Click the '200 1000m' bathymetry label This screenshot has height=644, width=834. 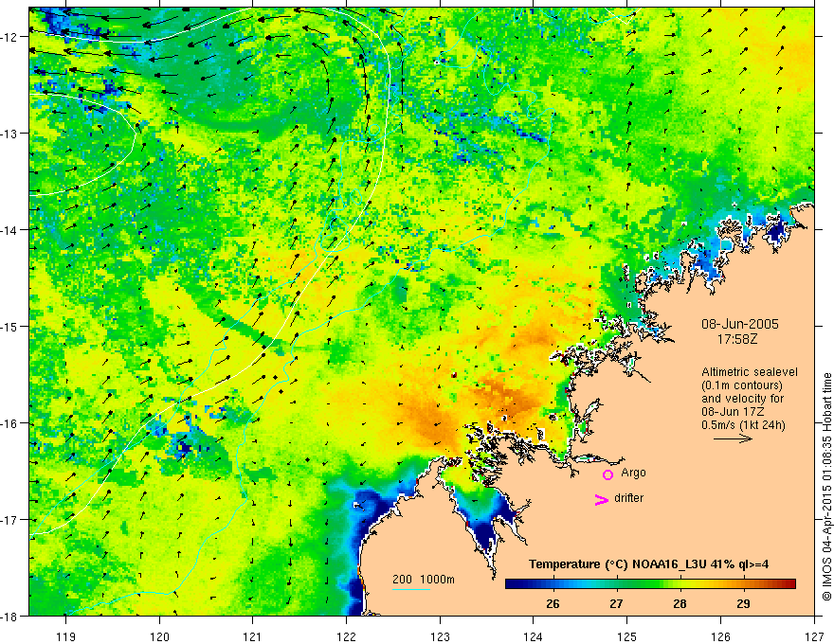[x=424, y=580]
